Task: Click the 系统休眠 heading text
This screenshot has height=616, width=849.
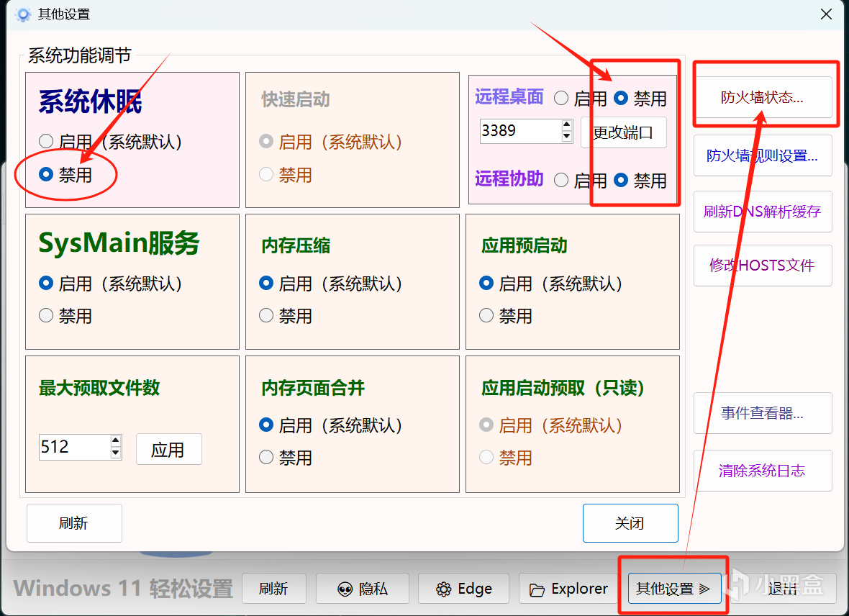Action: [x=91, y=101]
